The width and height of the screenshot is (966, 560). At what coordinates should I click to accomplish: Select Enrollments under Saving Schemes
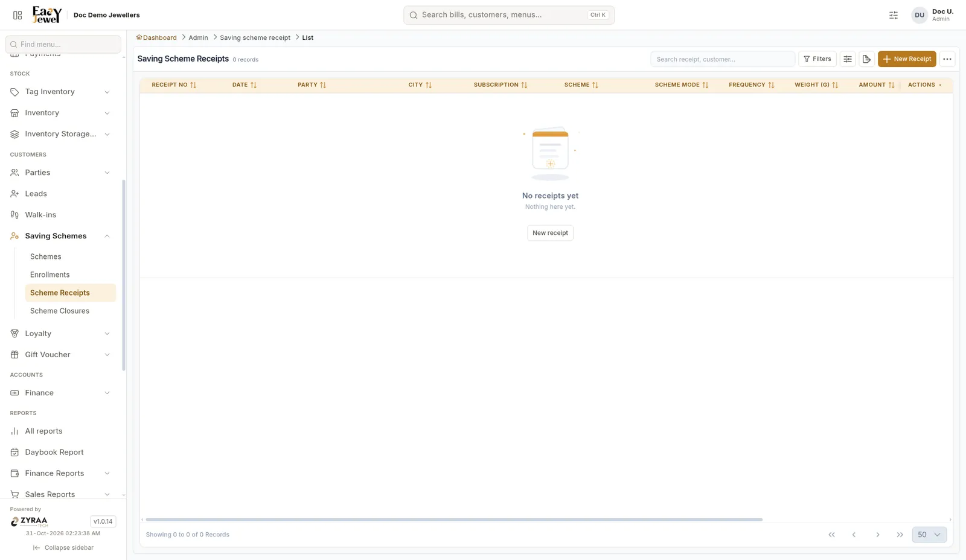click(x=50, y=275)
